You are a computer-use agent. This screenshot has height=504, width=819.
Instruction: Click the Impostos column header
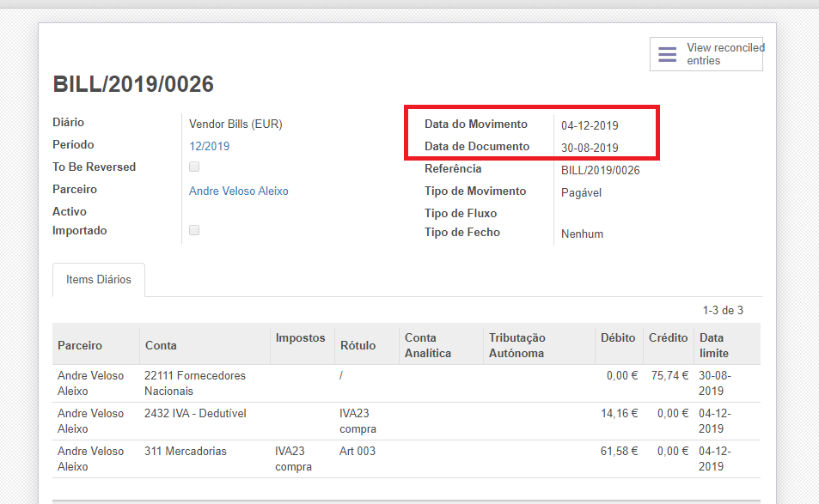300,338
